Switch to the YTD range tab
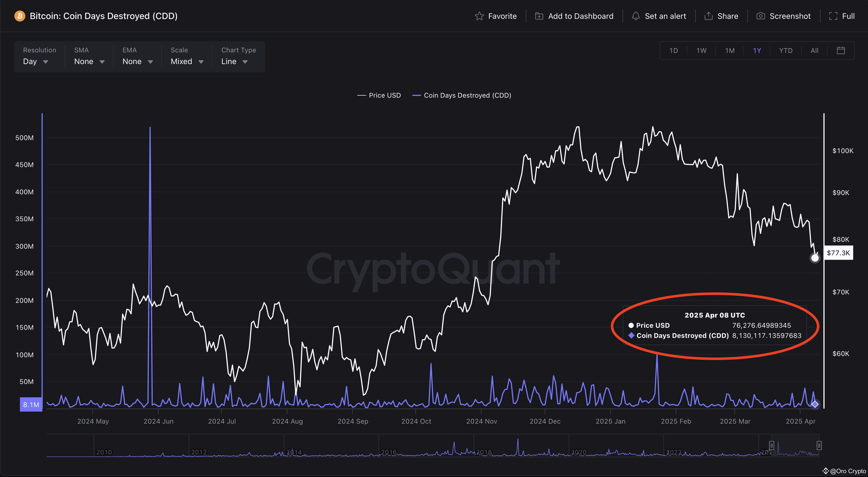Screen dimensions: 868x477 (x=786, y=51)
